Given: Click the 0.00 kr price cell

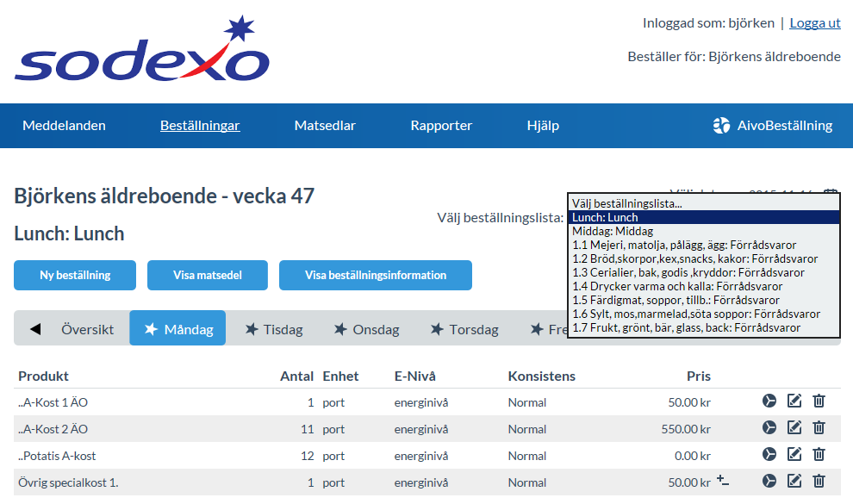Looking at the screenshot, I should [693, 456].
